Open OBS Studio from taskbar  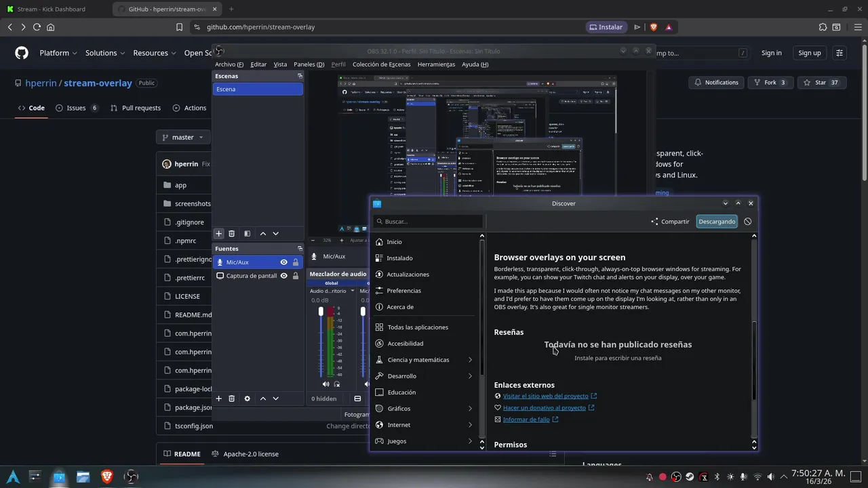coord(132,476)
